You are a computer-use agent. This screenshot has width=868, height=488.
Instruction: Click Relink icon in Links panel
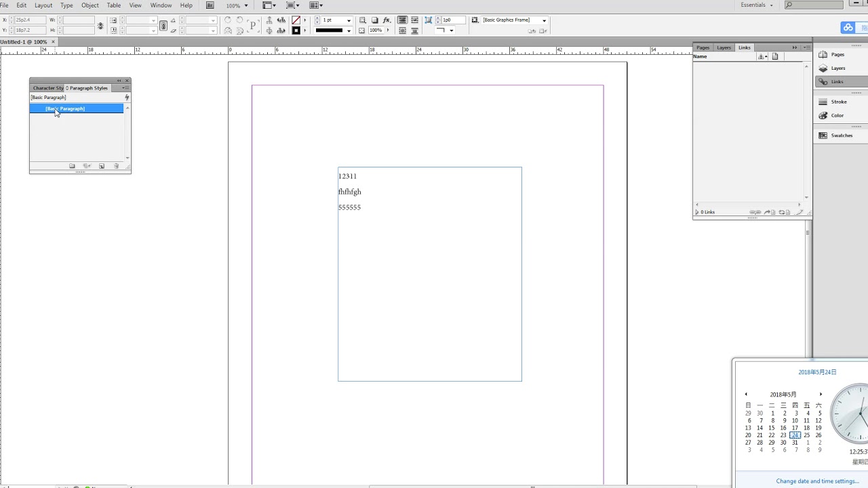[755, 212]
